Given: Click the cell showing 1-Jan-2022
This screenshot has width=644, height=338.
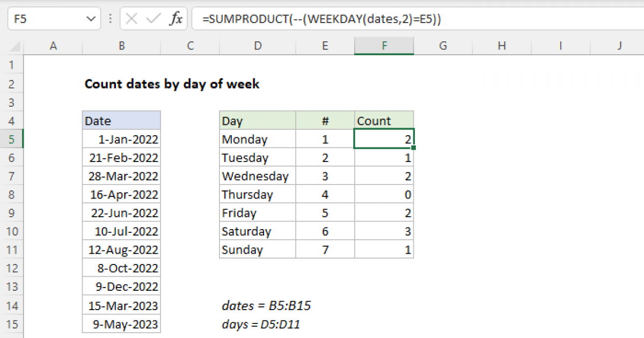Looking at the screenshot, I should 121,139.
